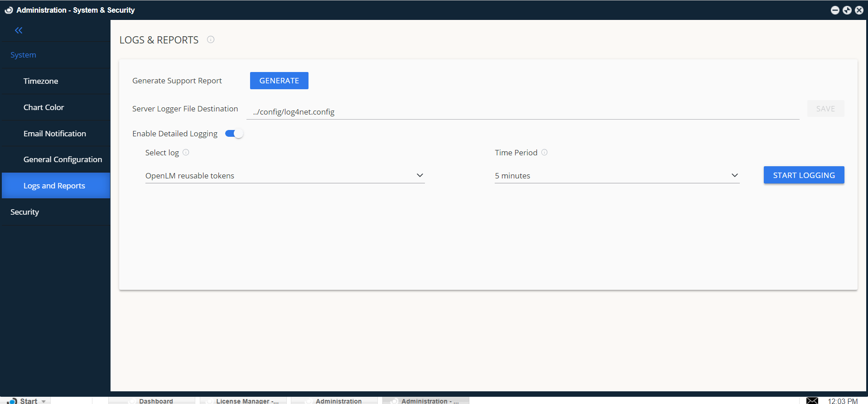
Task: Go to Email Notification settings
Action: [x=55, y=134]
